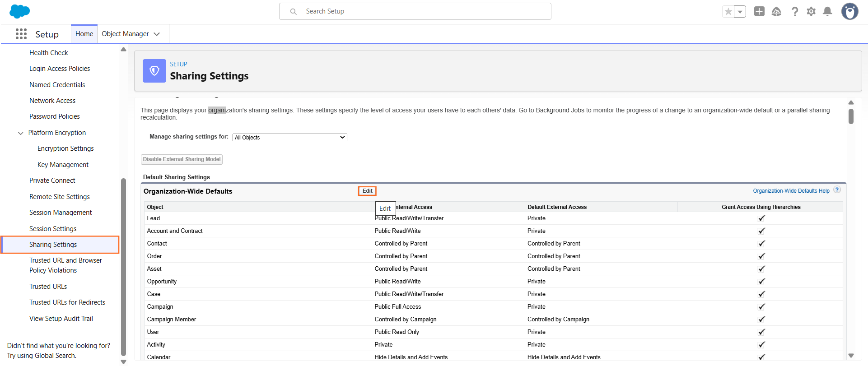The image size is (868, 366).
Task: Open the favorites list dropdown arrow
Action: point(740,12)
